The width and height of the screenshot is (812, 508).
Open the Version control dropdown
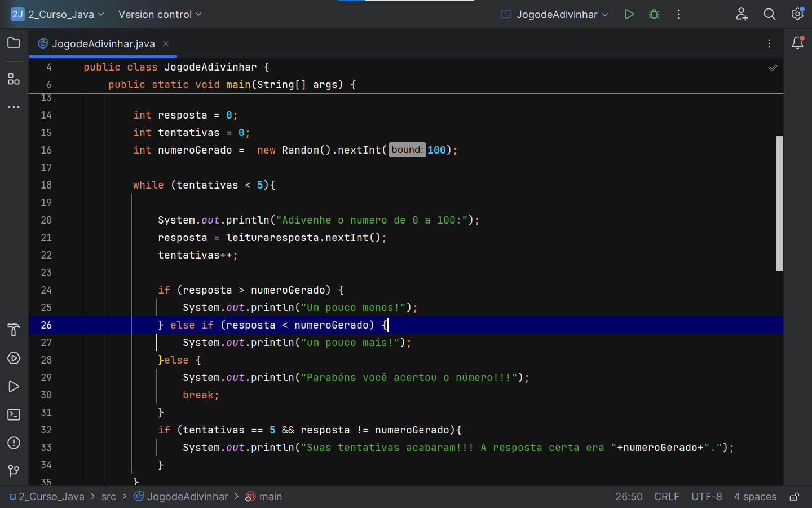tap(160, 14)
